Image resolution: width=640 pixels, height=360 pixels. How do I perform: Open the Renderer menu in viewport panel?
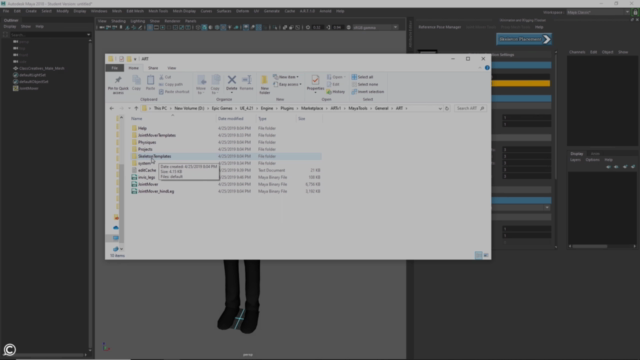click(x=172, y=21)
